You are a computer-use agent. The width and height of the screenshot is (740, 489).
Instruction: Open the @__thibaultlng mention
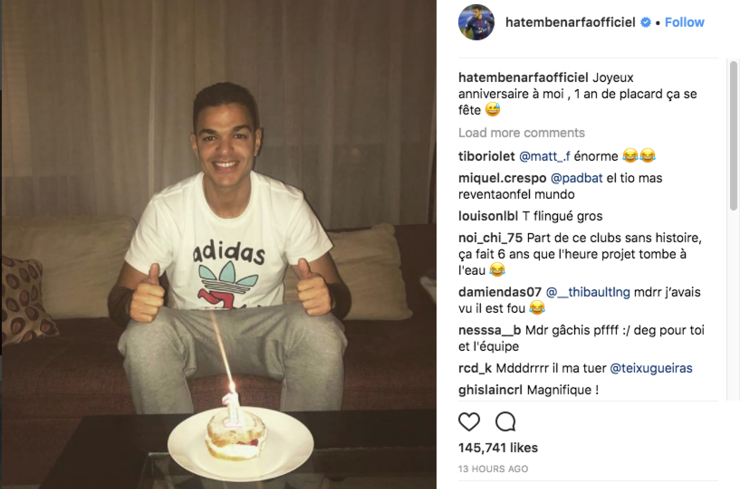588,292
